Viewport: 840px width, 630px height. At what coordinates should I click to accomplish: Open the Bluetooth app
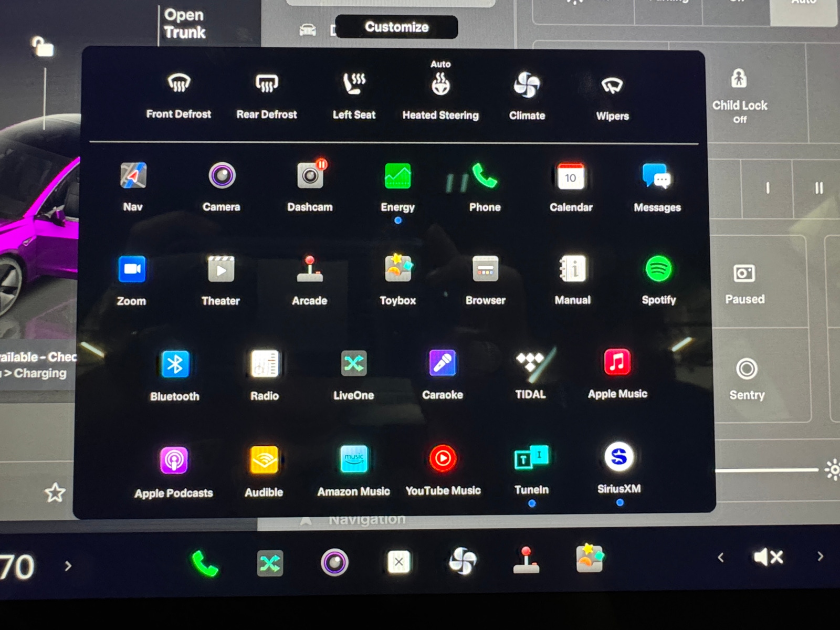[175, 364]
